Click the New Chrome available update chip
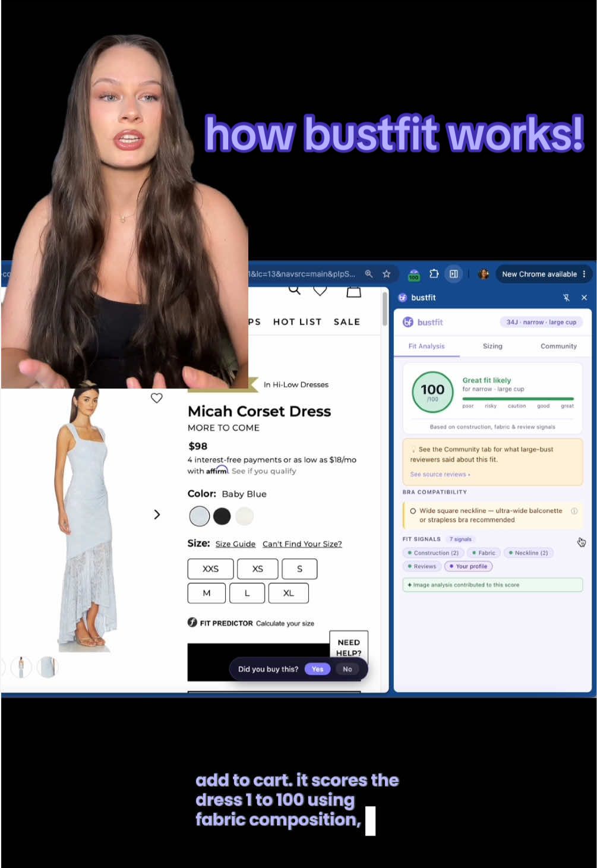597x868 pixels. tap(544, 274)
